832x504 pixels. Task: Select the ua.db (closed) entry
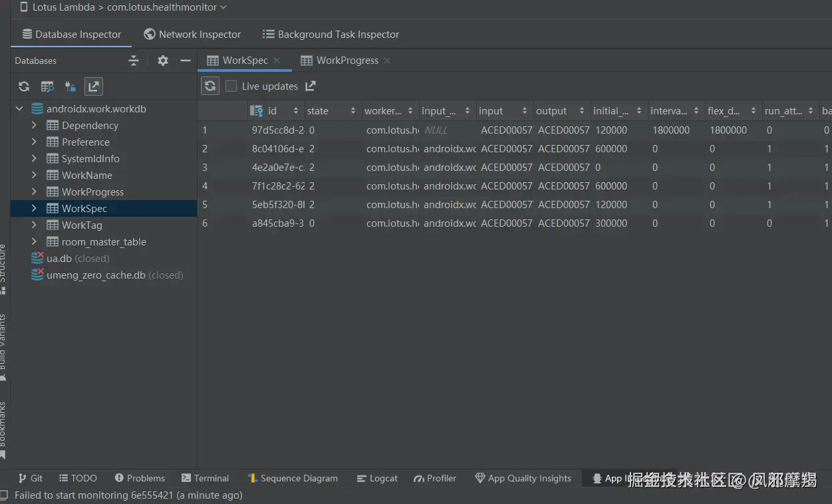pos(78,259)
